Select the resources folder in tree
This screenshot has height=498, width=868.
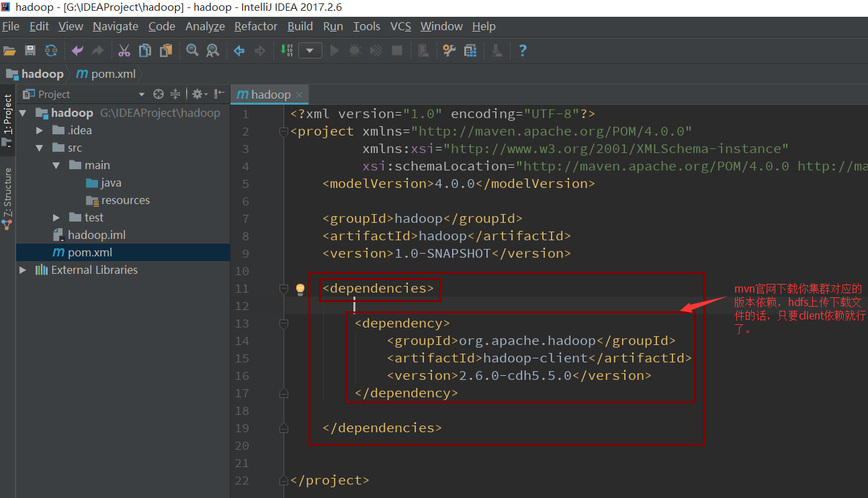[118, 200]
